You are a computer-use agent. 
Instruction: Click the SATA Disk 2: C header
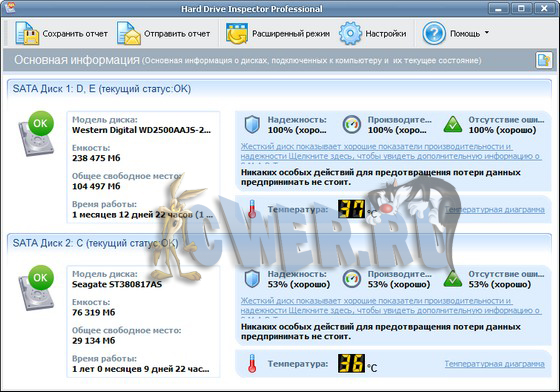pos(95,243)
